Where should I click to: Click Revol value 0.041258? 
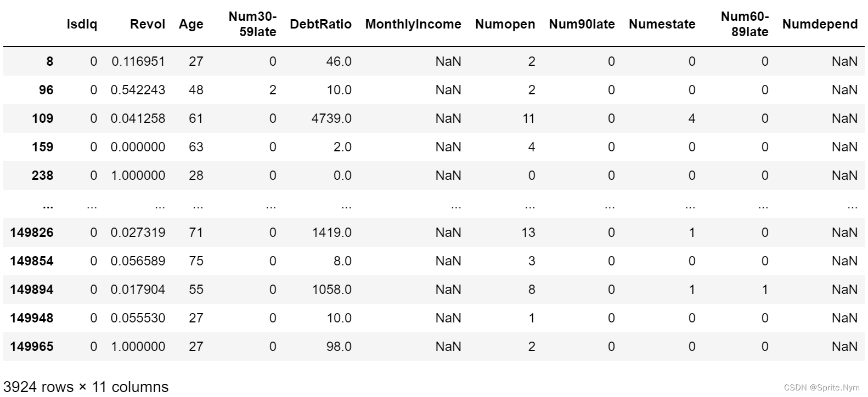pos(138,118)
